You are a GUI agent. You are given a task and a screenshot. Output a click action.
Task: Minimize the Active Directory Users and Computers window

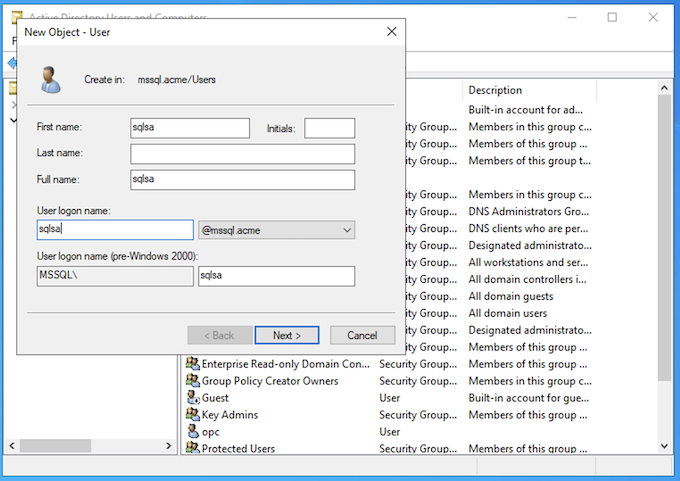pyautogui.click(x=572, y=17)
